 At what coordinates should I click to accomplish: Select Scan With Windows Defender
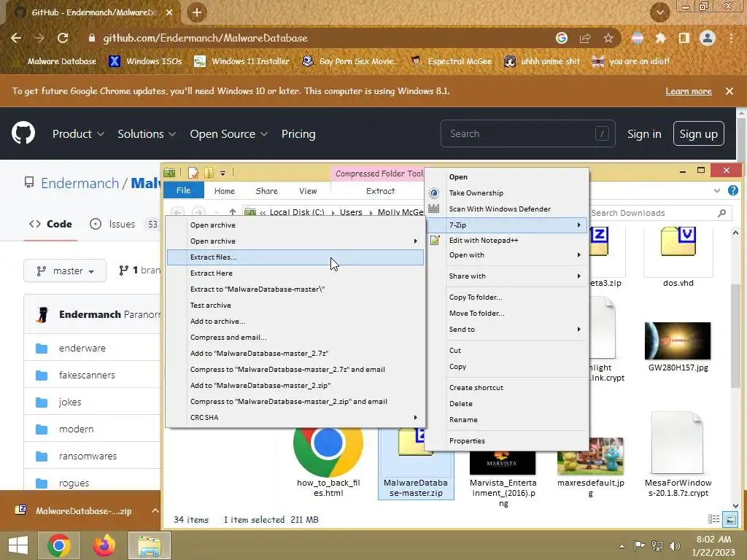507,209
